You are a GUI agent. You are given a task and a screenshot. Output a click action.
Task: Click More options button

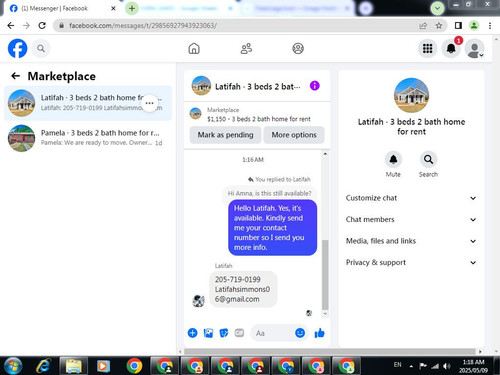[x=294, y=135]
